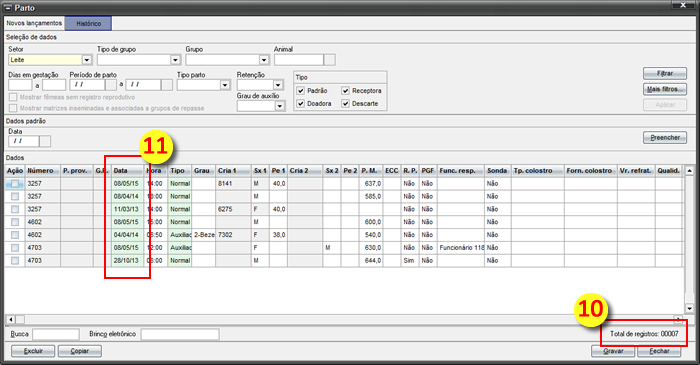Check the Ação box for row 3257 11/03/13
700x365 pixels.
(15, 209)
